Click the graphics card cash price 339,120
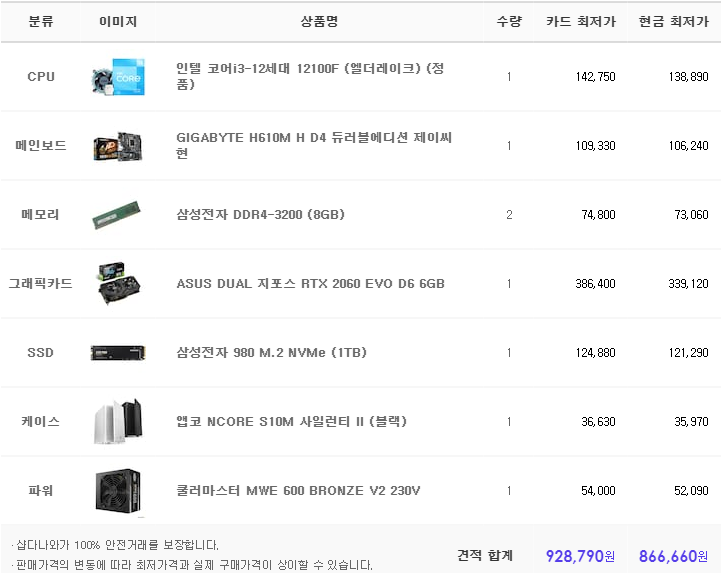Image resolution: width=721 pixels, height=573 pixels. pyautogui.click(x=688, y=284)
